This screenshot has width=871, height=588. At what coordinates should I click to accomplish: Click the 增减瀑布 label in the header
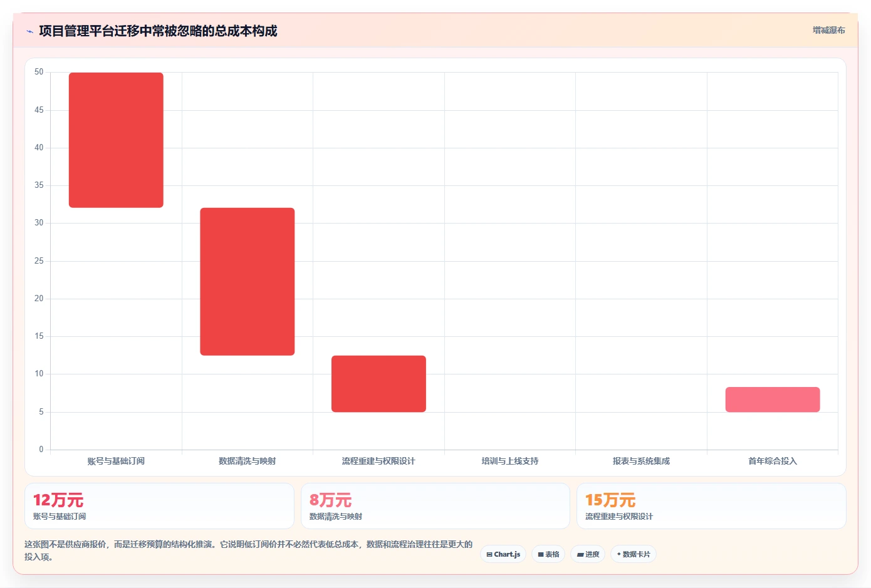828,30
